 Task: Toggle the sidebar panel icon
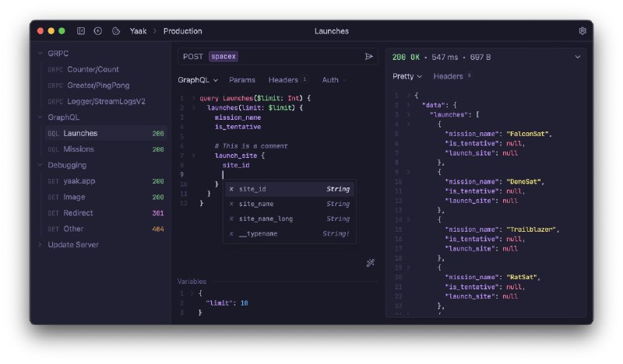(x=81, y=31)
